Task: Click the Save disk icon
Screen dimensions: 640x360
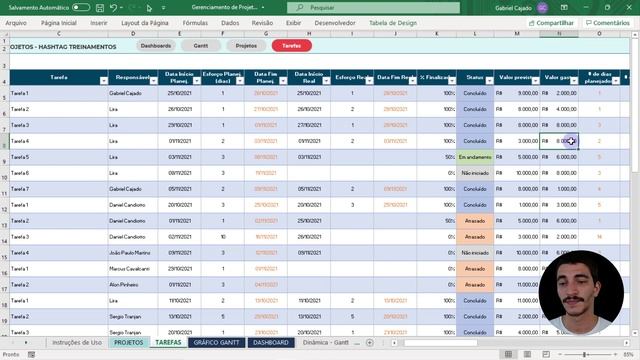Action: 100,8
